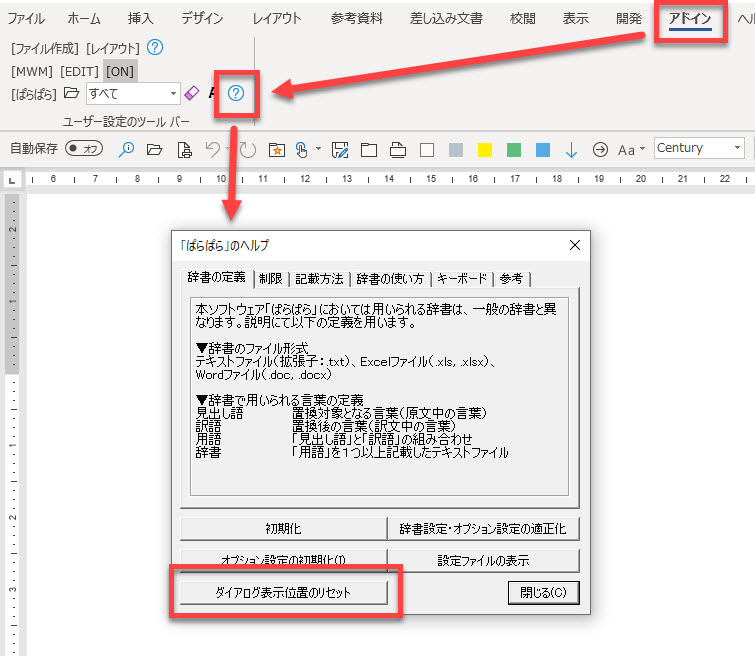The image size is (755, 656).
Task: Click the blue down arrow icon
Action: pyautogui.click(x=571, y=149)
